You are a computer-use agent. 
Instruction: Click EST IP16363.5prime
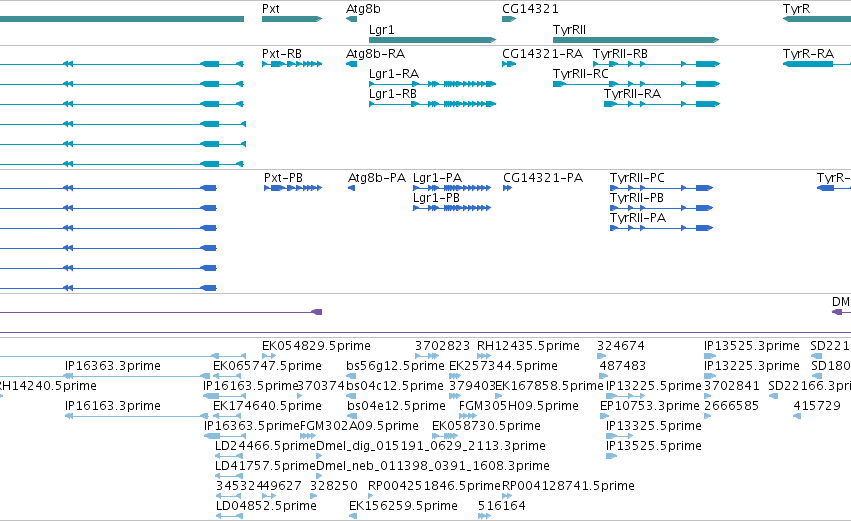(x=252, y=427)
